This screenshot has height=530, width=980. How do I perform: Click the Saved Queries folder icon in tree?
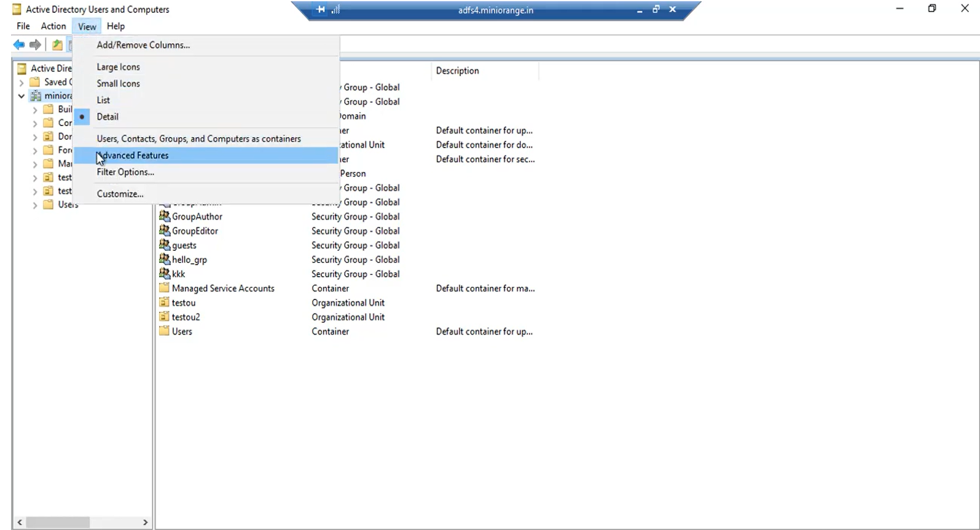35,82
